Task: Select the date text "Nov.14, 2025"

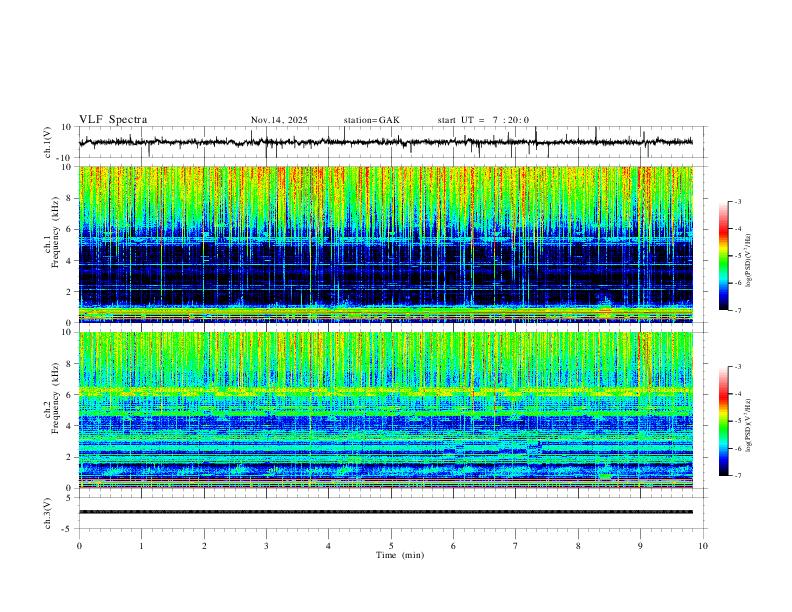Action: 279,120
